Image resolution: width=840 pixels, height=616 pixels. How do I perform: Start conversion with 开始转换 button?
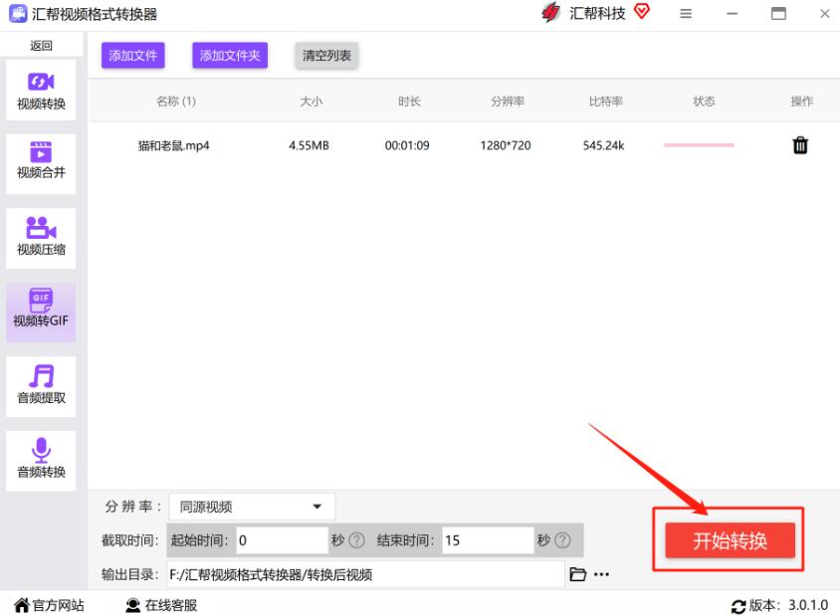[x=730, y=541]
